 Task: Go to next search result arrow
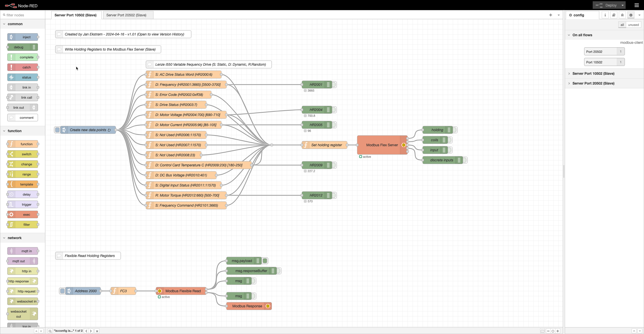[91, 331]
